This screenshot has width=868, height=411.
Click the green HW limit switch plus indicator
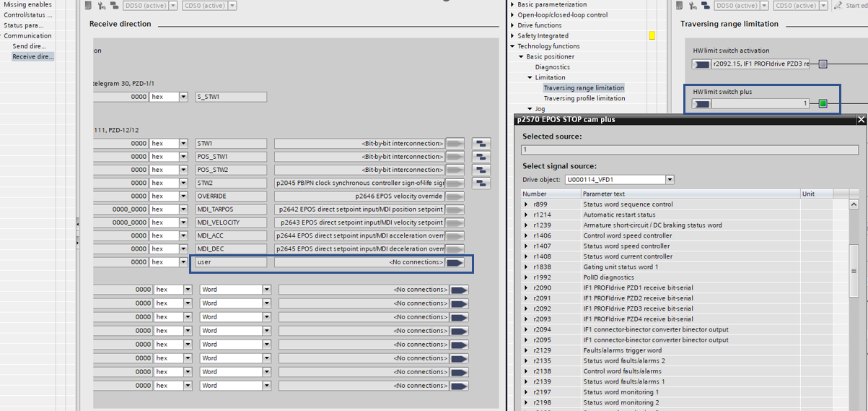click(823, 104)
